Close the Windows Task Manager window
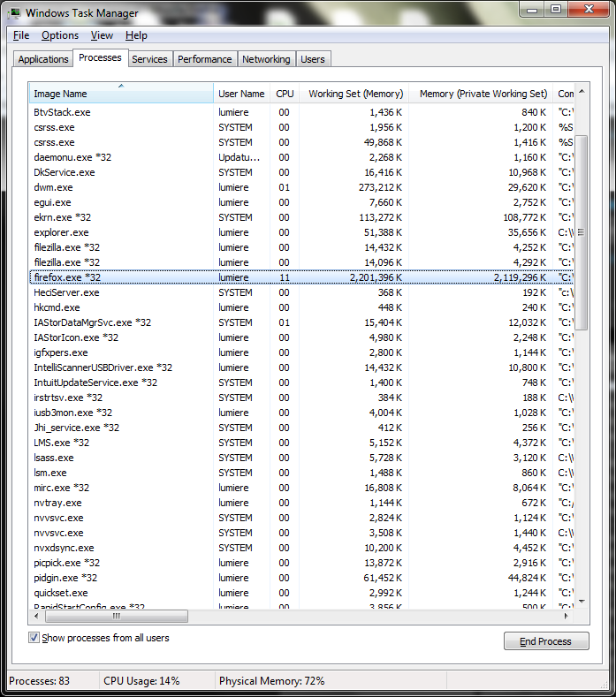This screenshot has width=616, height=697. click(589, 10)
